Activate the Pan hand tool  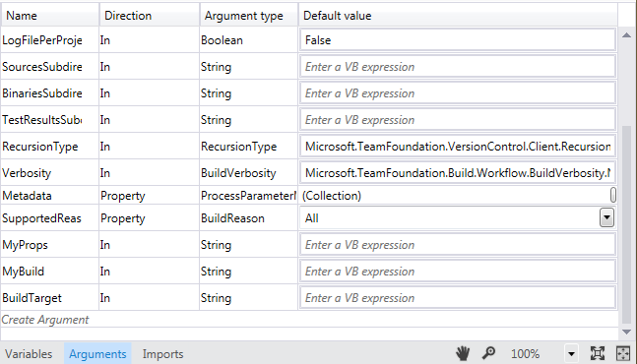pyautogui.click(x=463, y=353)
